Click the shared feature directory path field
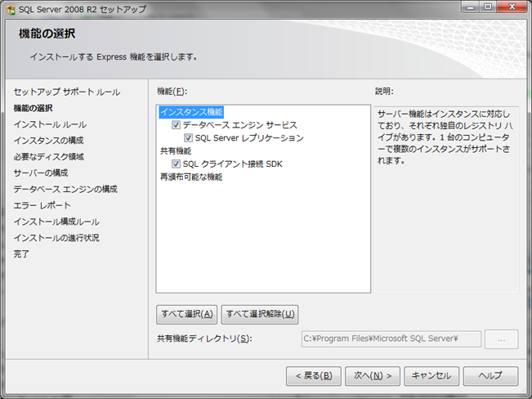Image resolution: width=532 pixels, height=399 pixels. click(391, 338)
